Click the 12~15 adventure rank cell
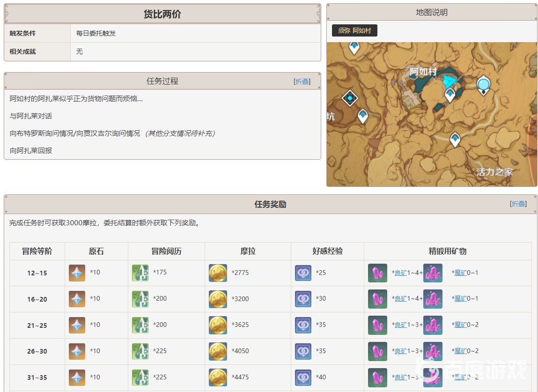The height and width of the screenshot is (392, 538). (x=37, y=273)
